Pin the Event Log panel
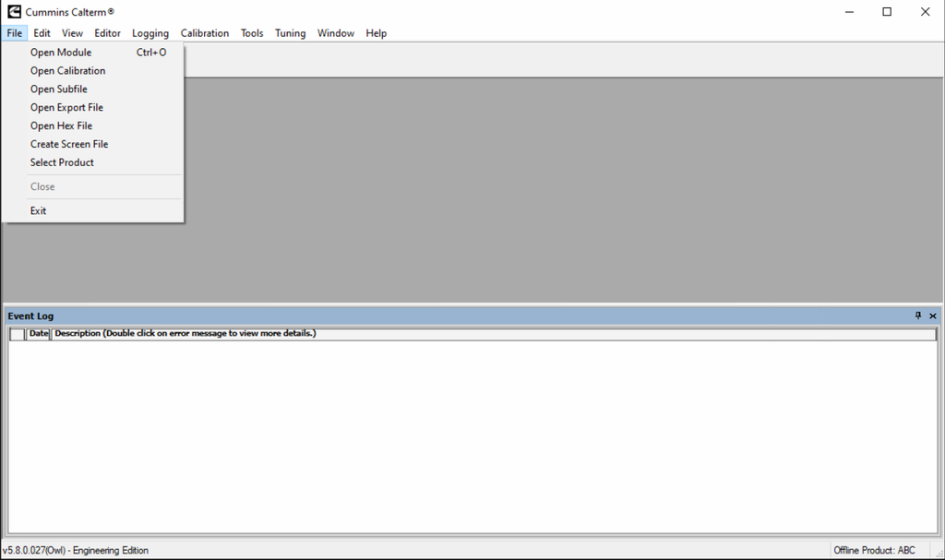This screenshot has width=945, height=560. pyautogui.click(x=918, y=316)
